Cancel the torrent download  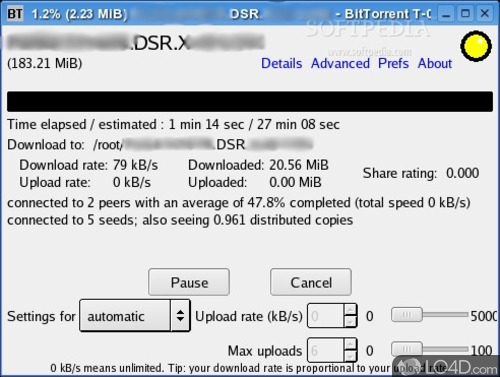311,282
